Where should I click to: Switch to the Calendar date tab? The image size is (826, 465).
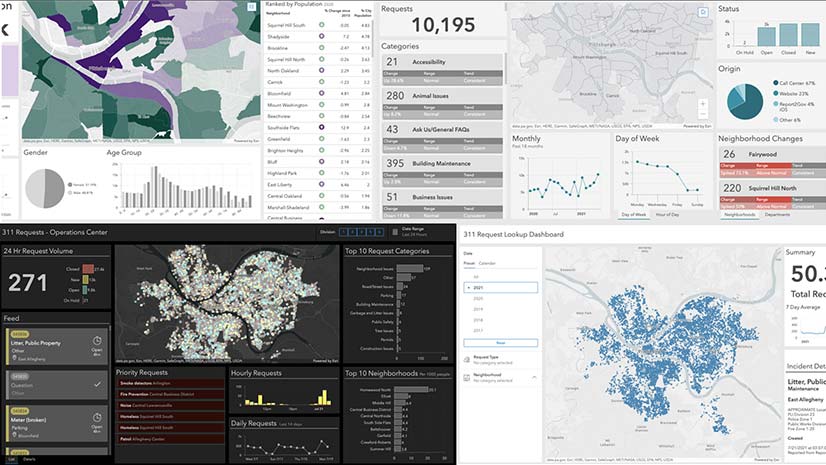point(487,263)
